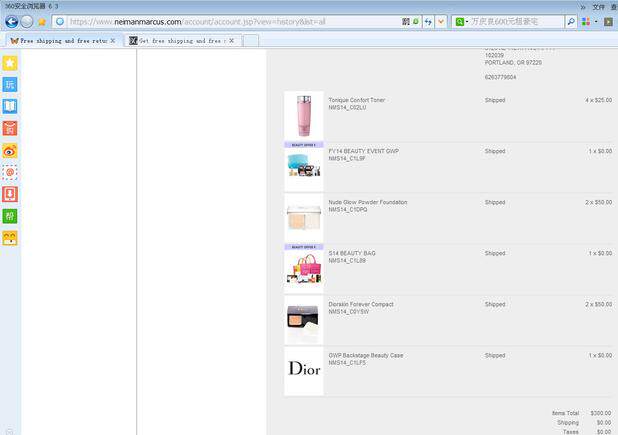Click the S14 BEAUTY BAG name

click(352, 253)
